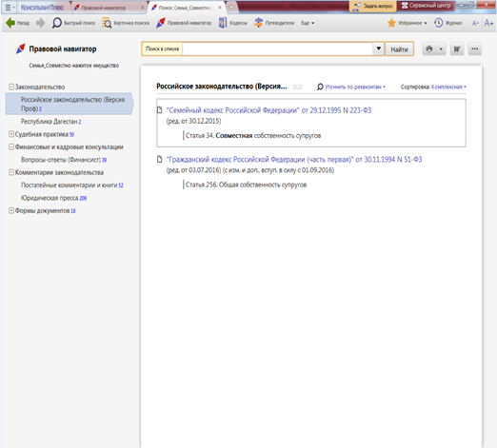Click document icon beside Гражданский кодекс

160,159
